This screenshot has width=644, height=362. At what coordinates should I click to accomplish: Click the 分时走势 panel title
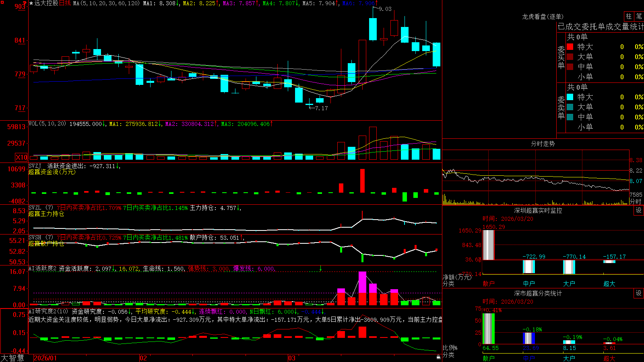[x=543, y=144]
